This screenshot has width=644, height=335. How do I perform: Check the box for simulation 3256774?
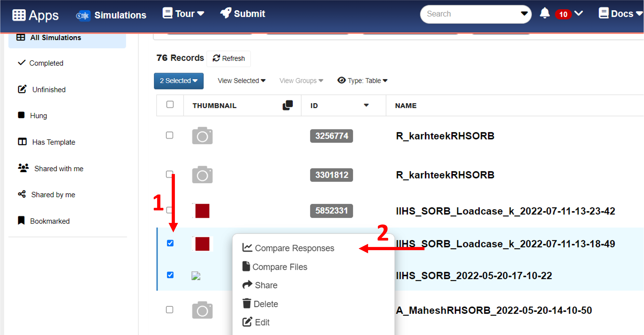tap(169, 135)
